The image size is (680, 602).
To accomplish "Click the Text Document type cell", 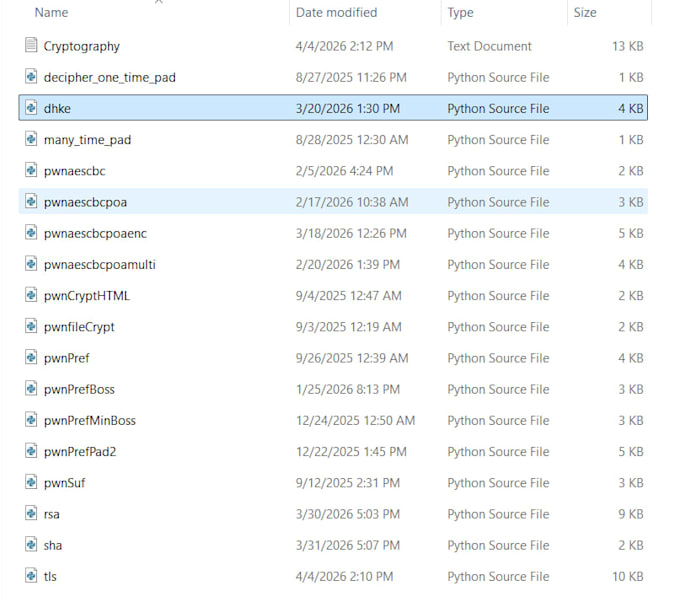I will click(489, 46).
